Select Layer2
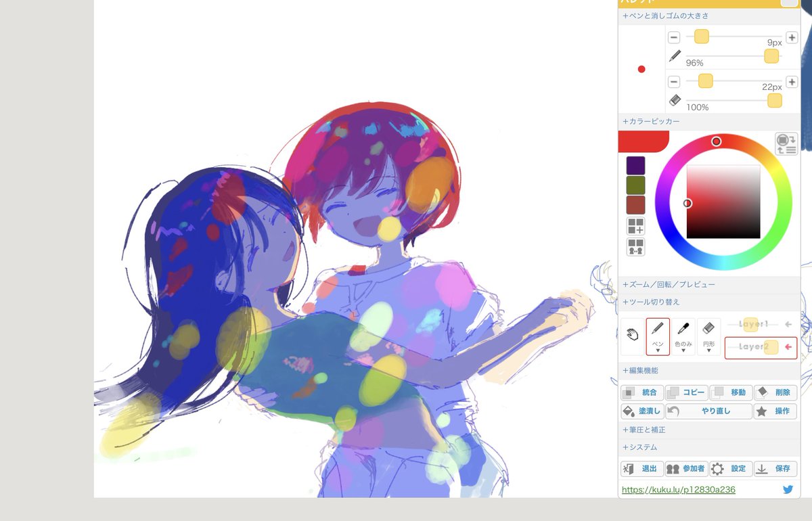This screenshot has height=521, width=812. (x=753, y=347)
